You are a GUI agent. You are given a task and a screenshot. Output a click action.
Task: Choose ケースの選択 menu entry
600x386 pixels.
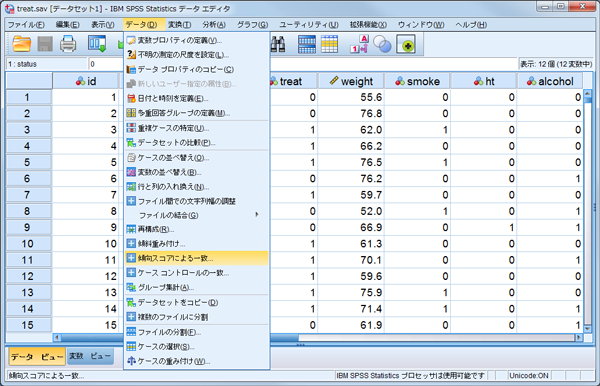[197, 347]
